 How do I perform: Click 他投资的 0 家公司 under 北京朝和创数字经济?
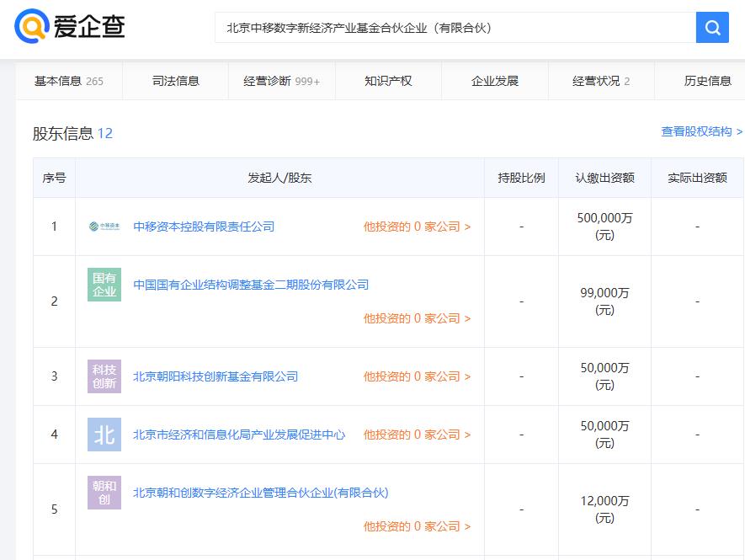coord(418,525)
